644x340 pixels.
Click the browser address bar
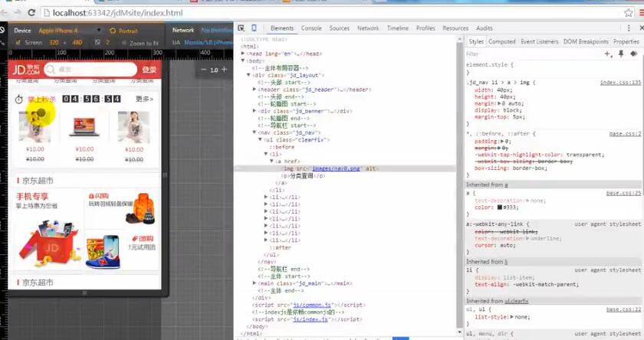pos(331,13)
